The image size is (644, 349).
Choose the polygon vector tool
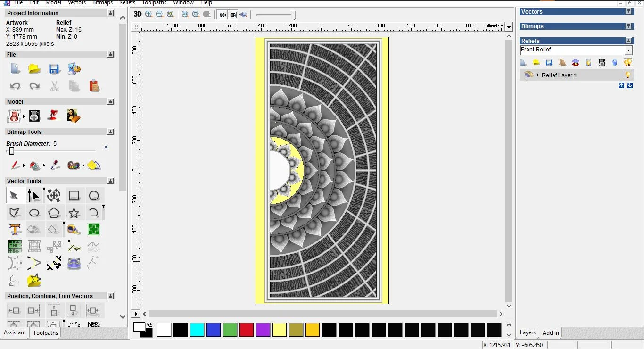54,213
